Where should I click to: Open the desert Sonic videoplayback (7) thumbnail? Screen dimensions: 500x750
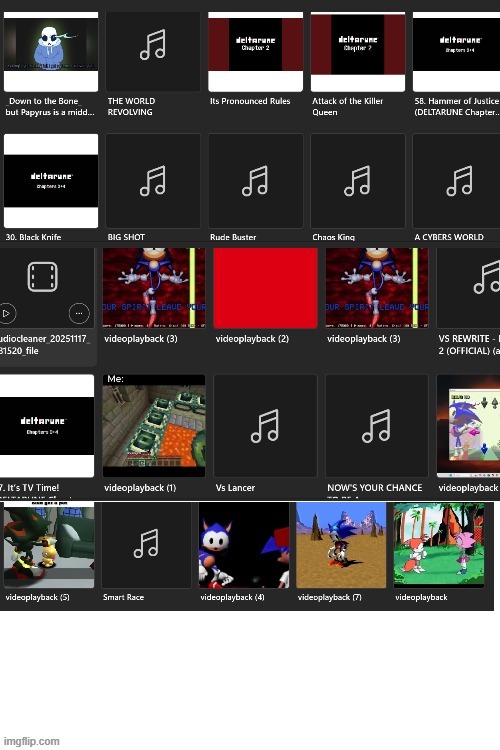[341, 545]
